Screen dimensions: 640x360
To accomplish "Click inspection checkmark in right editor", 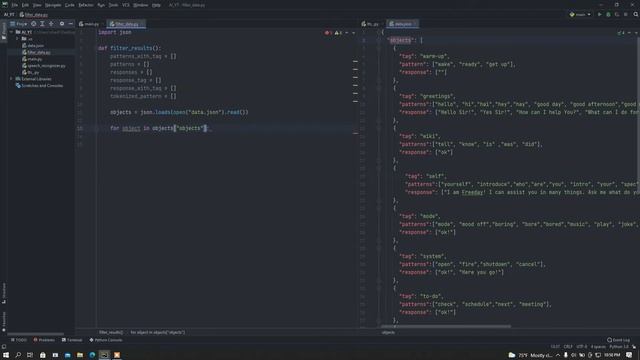I will point(621,33).
